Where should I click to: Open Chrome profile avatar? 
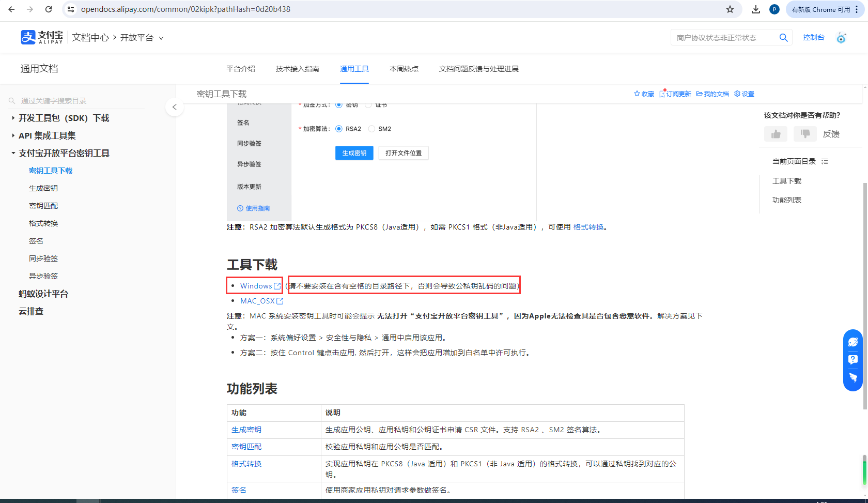(x=774, y=9)
